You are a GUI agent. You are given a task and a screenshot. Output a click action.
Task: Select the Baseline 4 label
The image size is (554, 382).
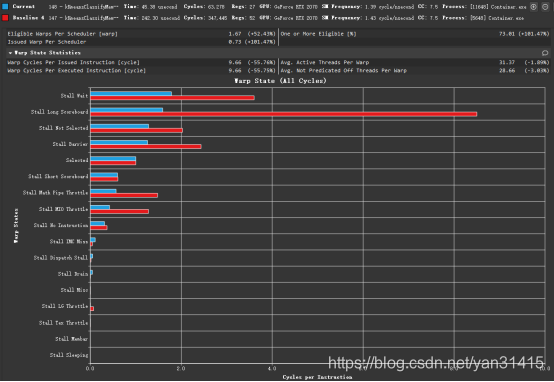pyautogui.click(x=29, y=18)
